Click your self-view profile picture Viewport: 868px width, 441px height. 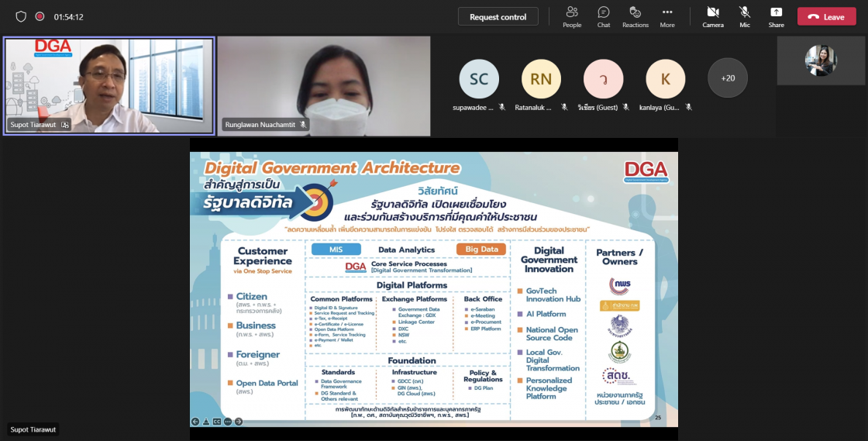tap(821, 60)
